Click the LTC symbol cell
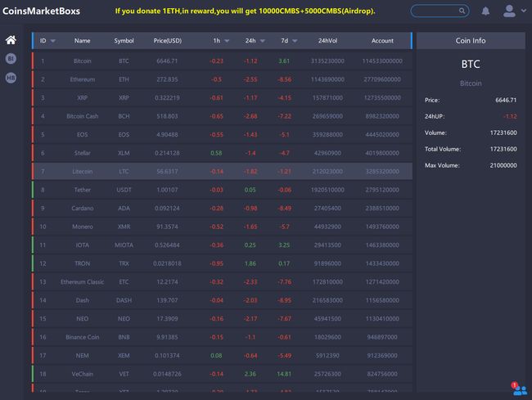Viewport: 532px width, 400px height. point(124,171)
